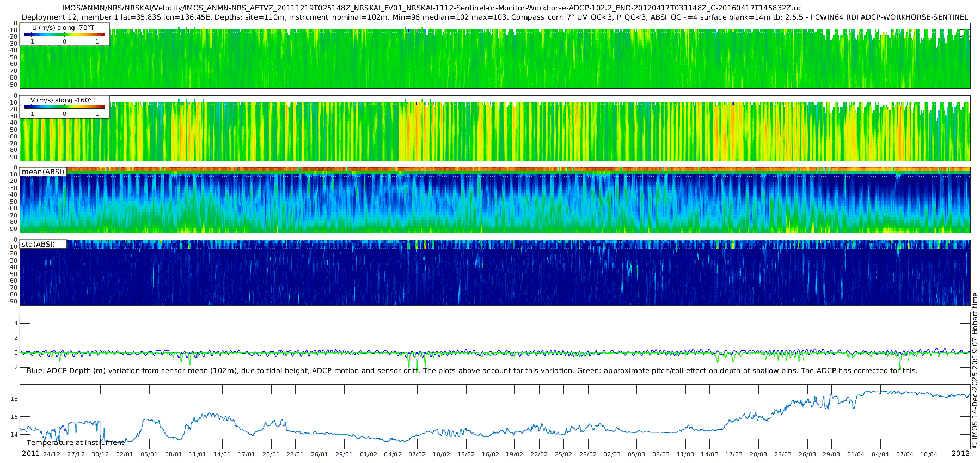Image resolution: width=980 pixels, height=463 pixels.
Task: Click the V velocity colorbar legend
Action: pyautogui.click(x=64, y=107)
